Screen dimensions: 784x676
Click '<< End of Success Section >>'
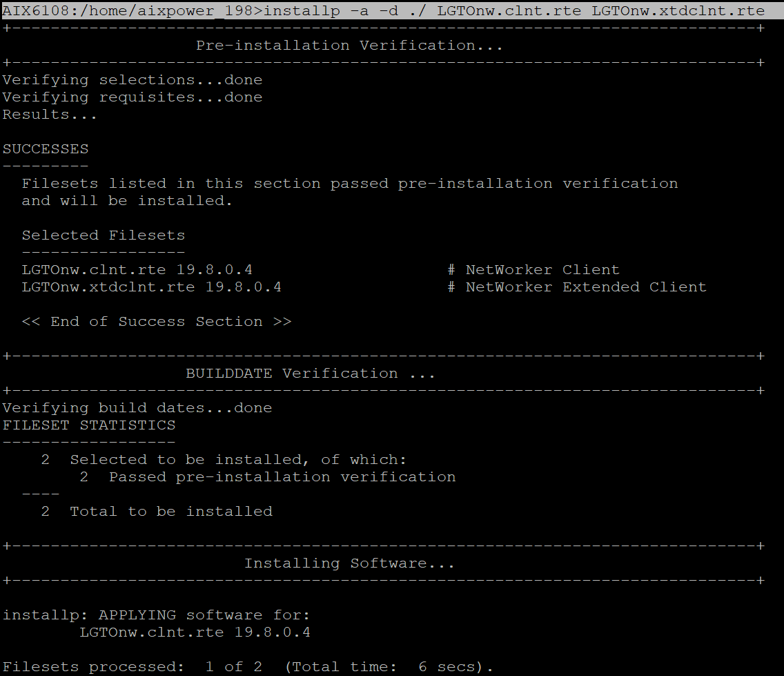pyautogui.click(x=157, y=322)
